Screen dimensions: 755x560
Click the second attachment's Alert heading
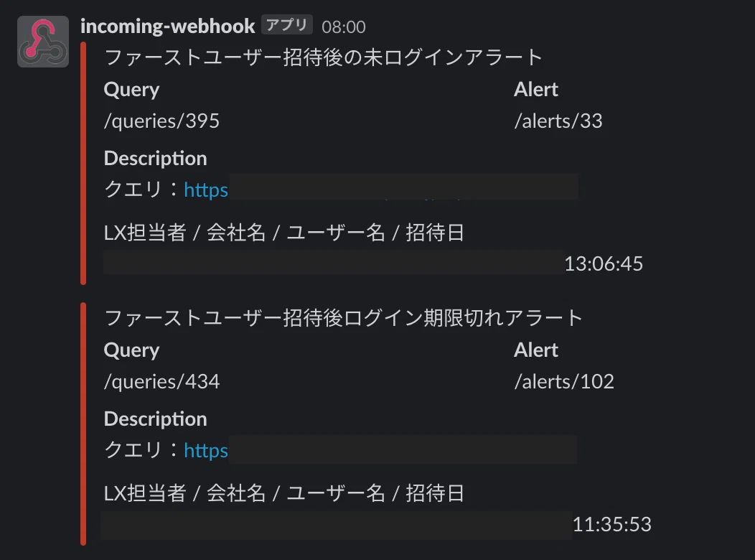coord(536,350)
